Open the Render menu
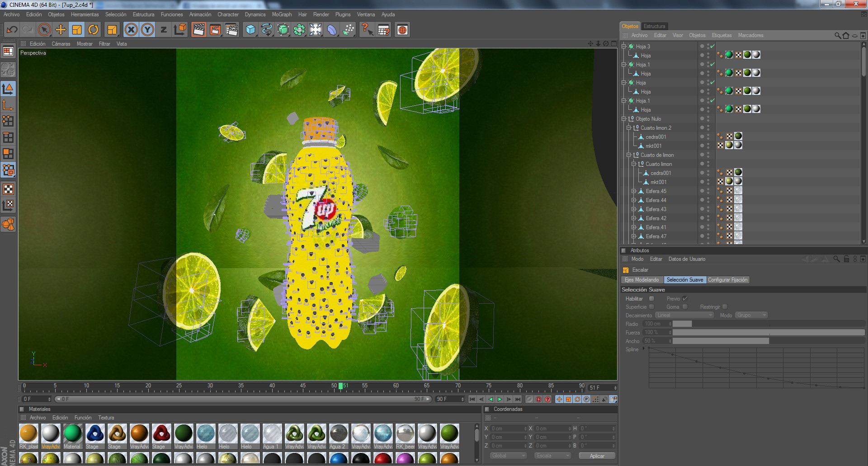Viewport: 868px width, 466px height. coord(321,14)
